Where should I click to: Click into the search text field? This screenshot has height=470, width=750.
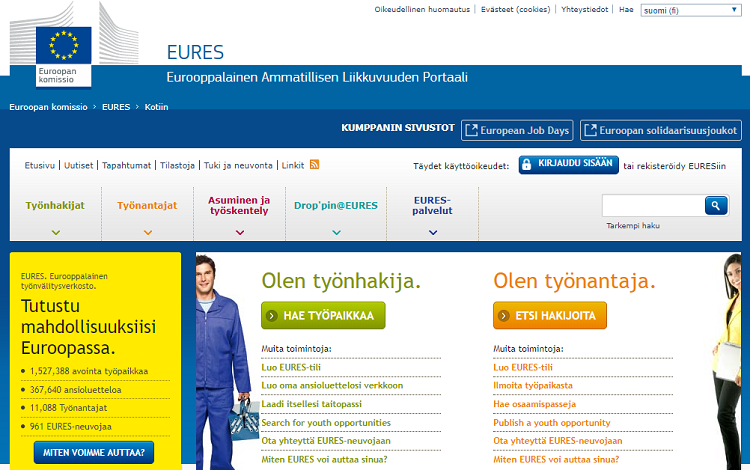point(652,205)
